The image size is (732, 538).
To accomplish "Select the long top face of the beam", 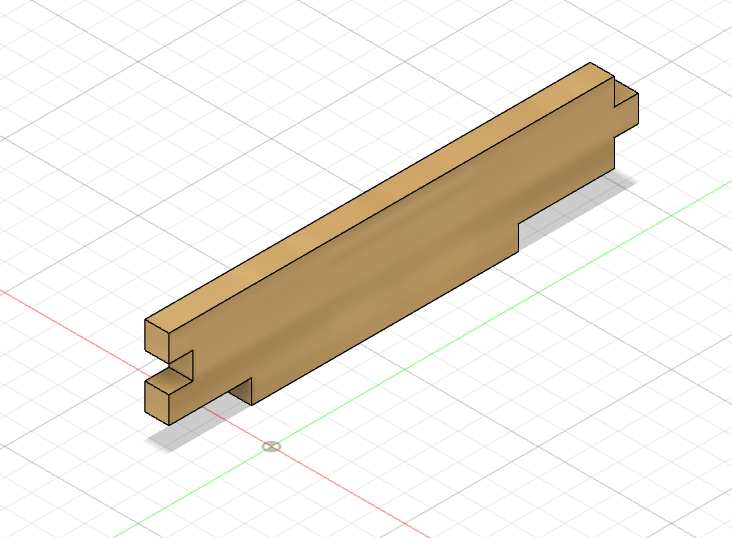I will (x=379, y=198).
